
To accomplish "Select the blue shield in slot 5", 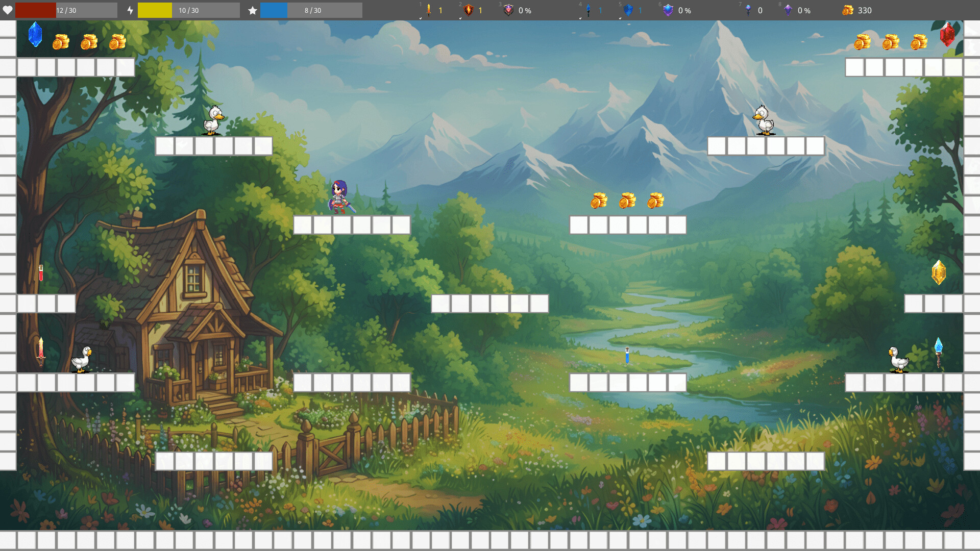I will coord(628,10).
